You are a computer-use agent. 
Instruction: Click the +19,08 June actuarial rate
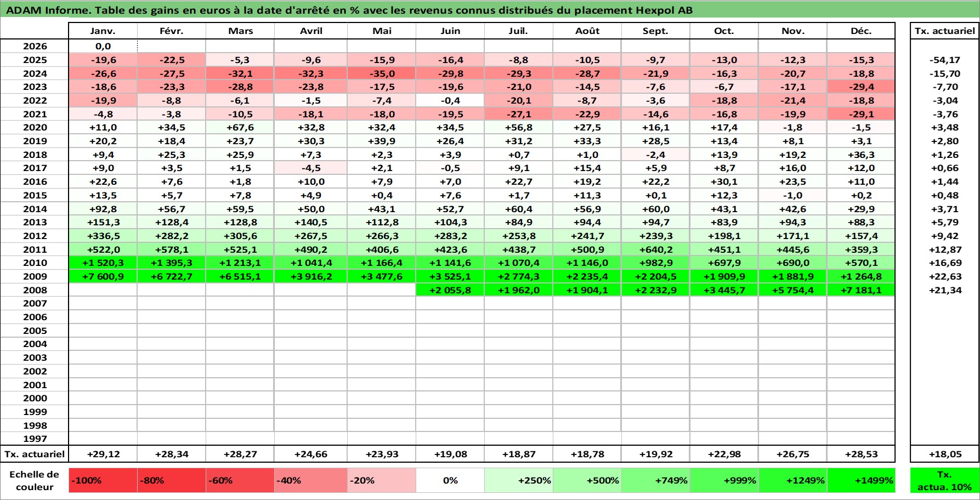point(450,454)
